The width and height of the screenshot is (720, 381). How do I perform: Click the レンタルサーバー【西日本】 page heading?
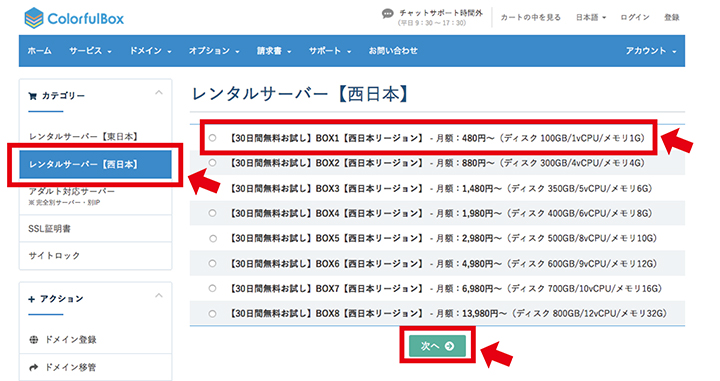[x=301, y=94]
